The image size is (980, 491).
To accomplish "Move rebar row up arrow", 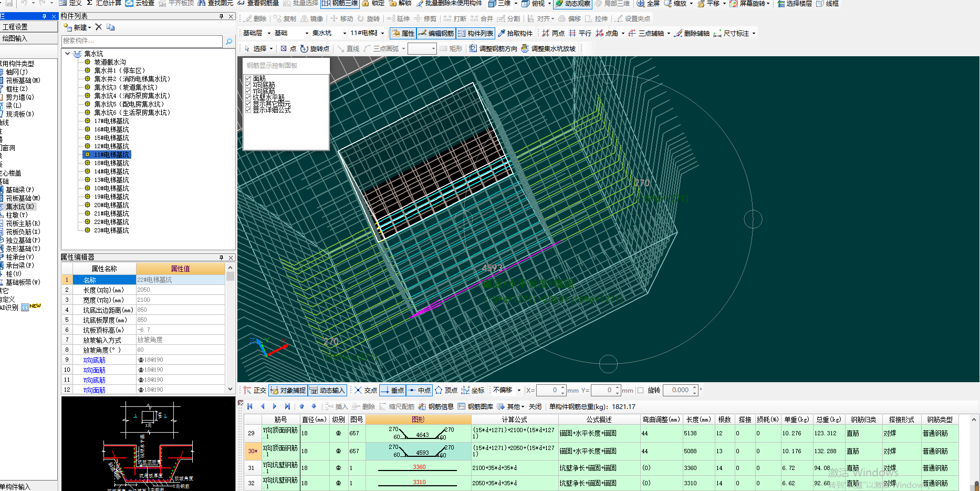I will click(x=302, y=406).
